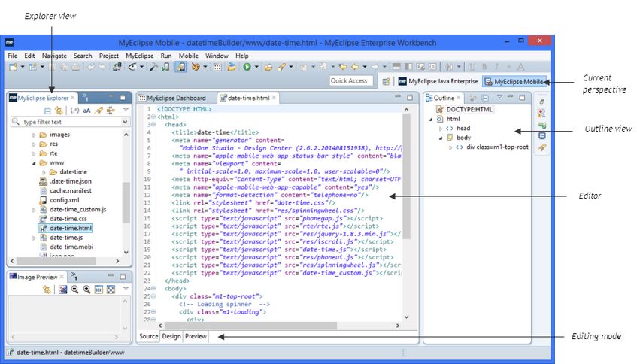Open the Navigate menu

(x=55, y=56)
